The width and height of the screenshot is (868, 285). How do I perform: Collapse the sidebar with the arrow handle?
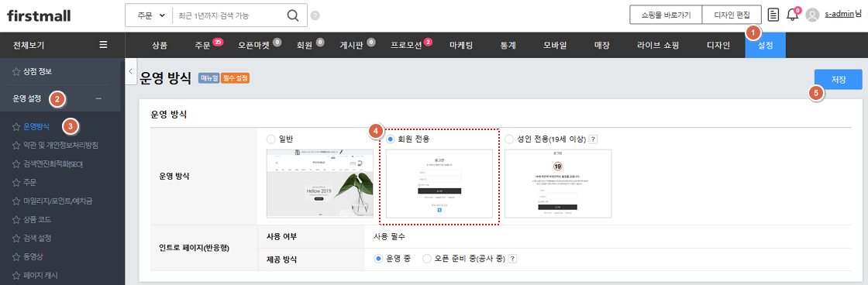point(131,71)
